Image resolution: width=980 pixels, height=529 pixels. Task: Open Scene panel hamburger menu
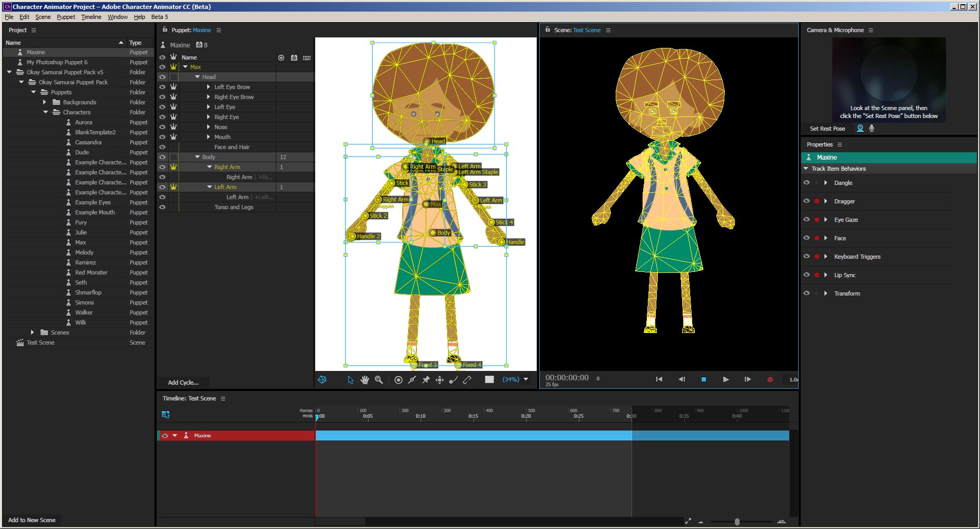pos(608,30)
